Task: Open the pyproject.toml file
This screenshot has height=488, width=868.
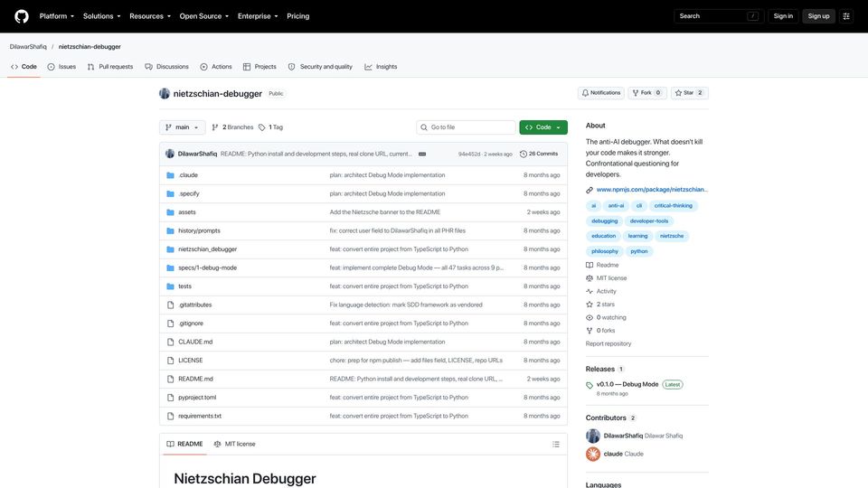Action: [x=197, y=398]
